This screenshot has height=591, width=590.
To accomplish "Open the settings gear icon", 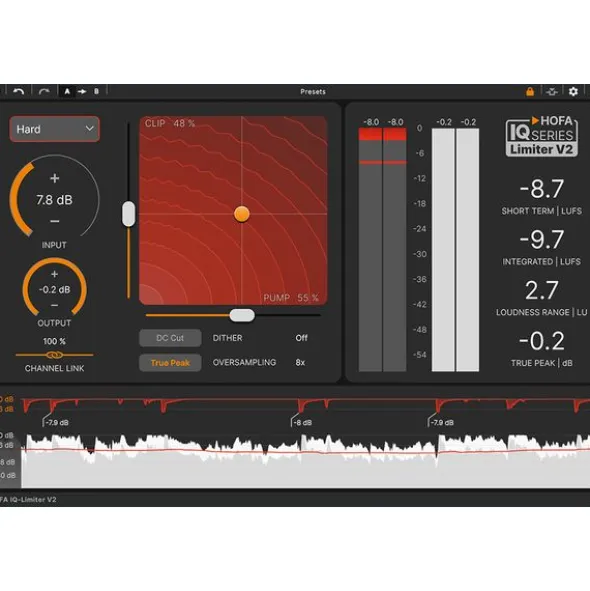I will point(573,91).
